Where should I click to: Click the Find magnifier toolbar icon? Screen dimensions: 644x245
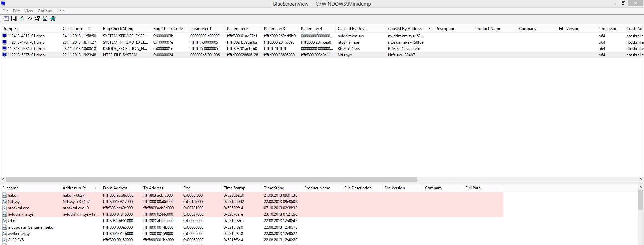[x=45, y=19]
